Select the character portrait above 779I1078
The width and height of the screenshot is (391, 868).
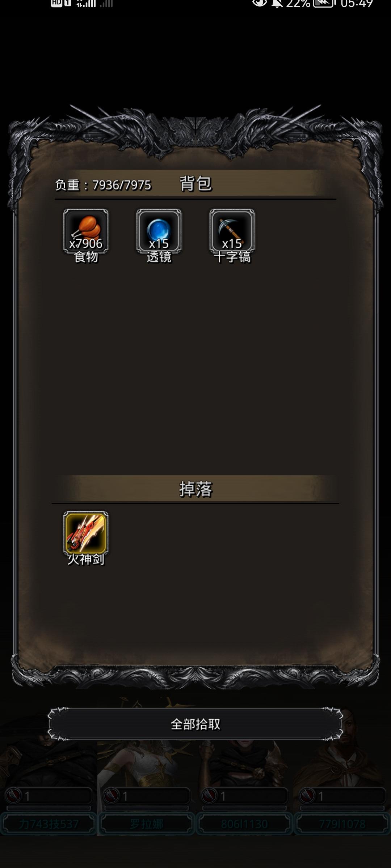(x=342, y=763)
